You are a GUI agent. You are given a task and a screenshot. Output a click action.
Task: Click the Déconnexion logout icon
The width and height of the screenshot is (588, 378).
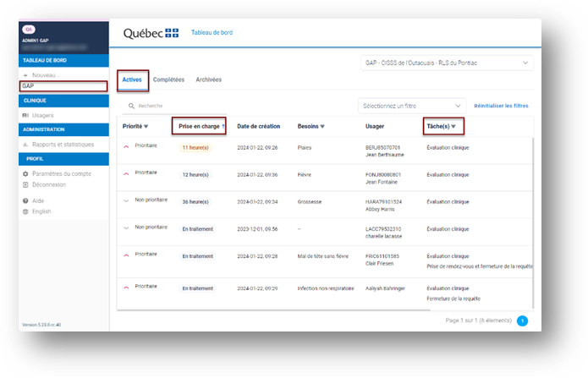pyautogui.click(x=25, y=185)
